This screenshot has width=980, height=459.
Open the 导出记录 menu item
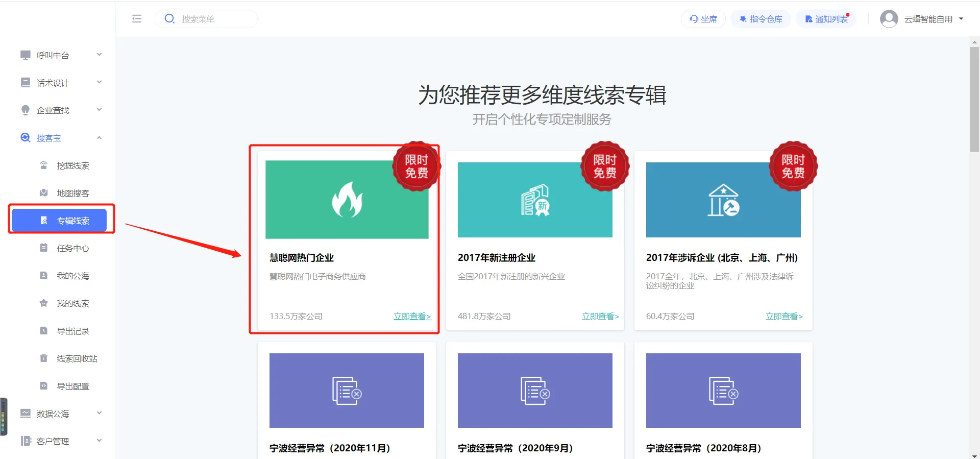73,331
